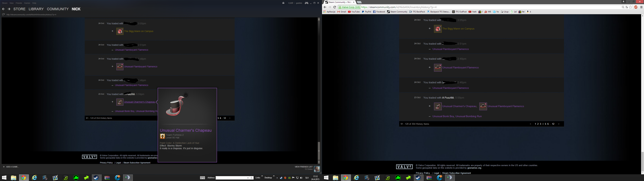Open the Aplikacije apps bookmark
This screenshot has width=644, height=181.
(329, 12)
